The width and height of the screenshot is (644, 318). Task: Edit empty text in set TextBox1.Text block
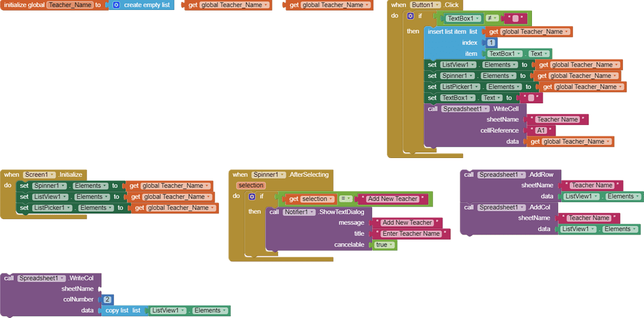(x=531, y=98)
